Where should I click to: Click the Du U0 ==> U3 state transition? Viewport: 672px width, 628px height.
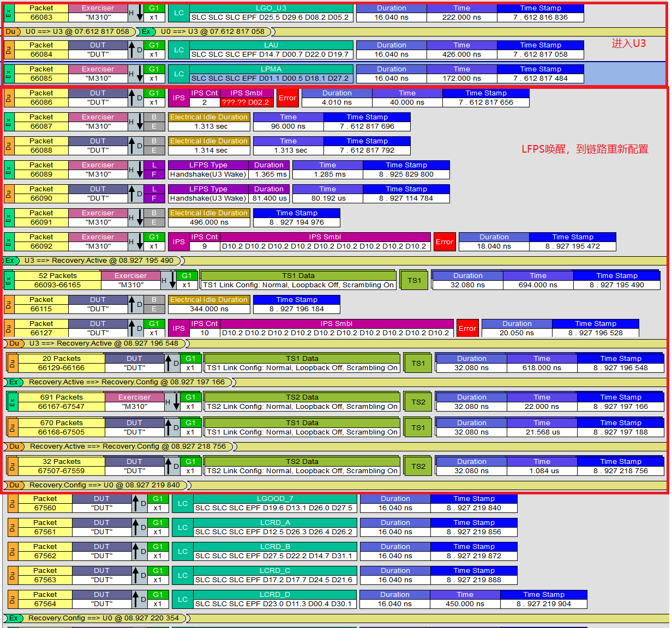click(x=69, y=32)
